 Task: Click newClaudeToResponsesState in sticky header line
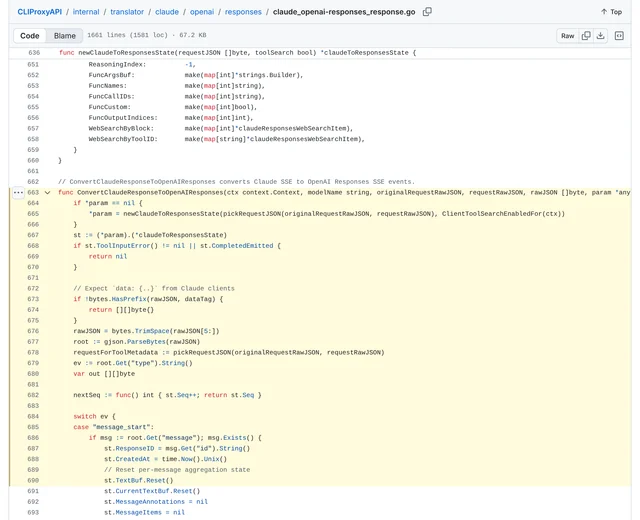(x=126, y=53)
